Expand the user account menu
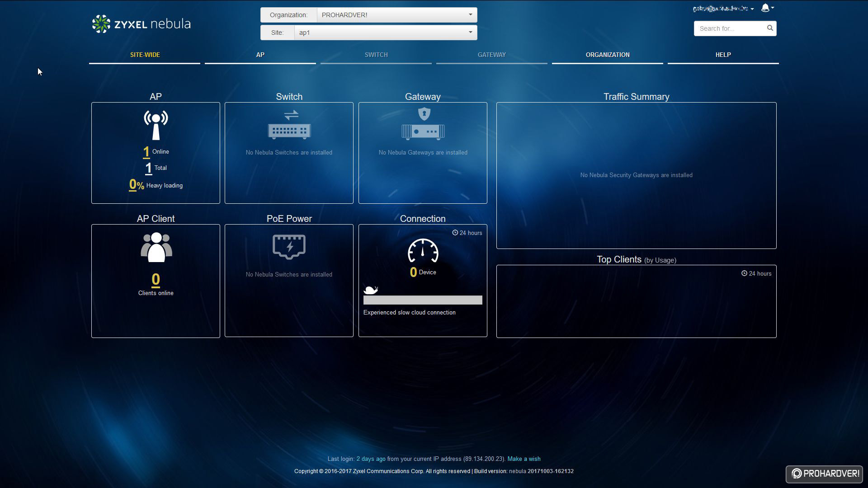Screen dimensions: 868x488 pyautogui.click(x=723, y=9)
